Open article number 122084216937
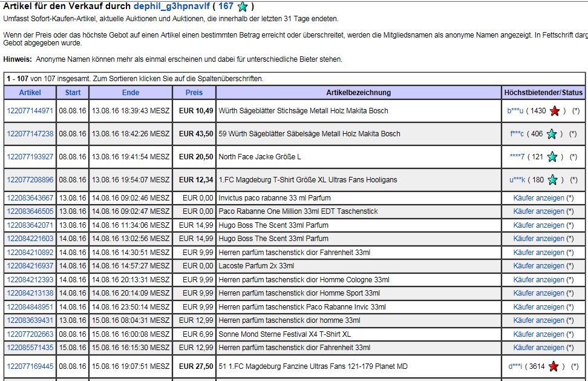This screenshot has width=588, height=381. click(30, 266)
